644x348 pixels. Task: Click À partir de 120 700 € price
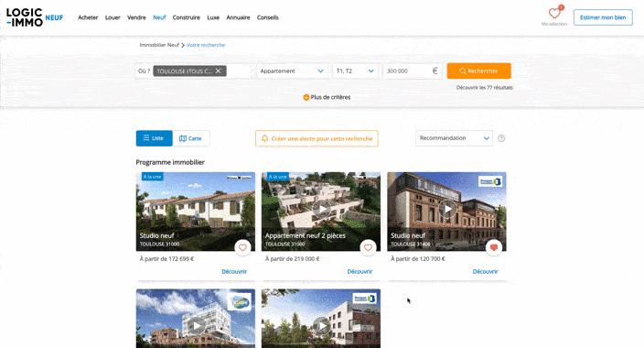click(418, 259)
